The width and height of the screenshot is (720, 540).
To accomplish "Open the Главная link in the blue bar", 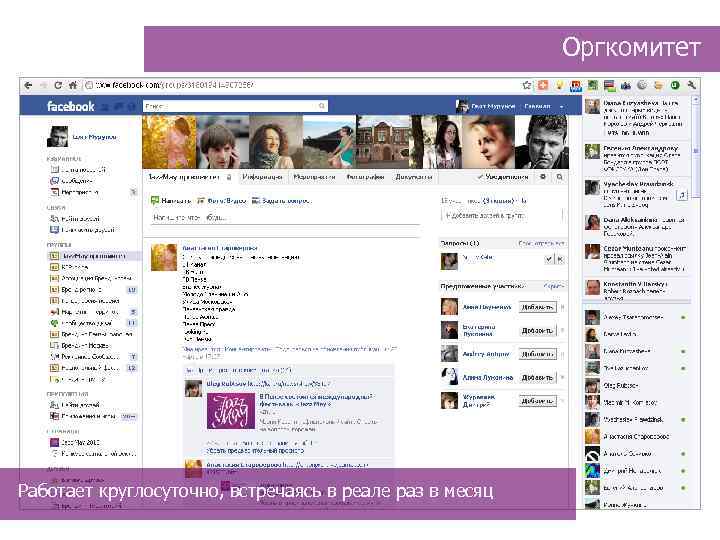I will point(537,107).
